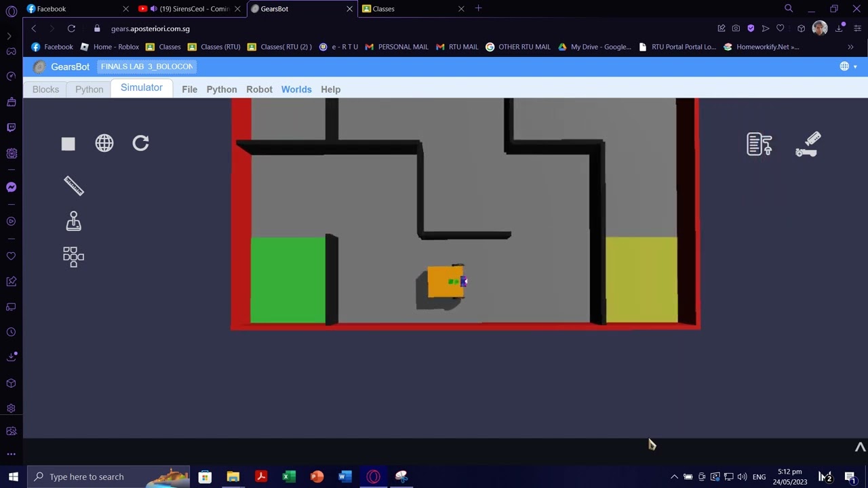Viewport: 868px width, 488px height.
Task: Open File Explorer from the taskbar
Action: 233,476
